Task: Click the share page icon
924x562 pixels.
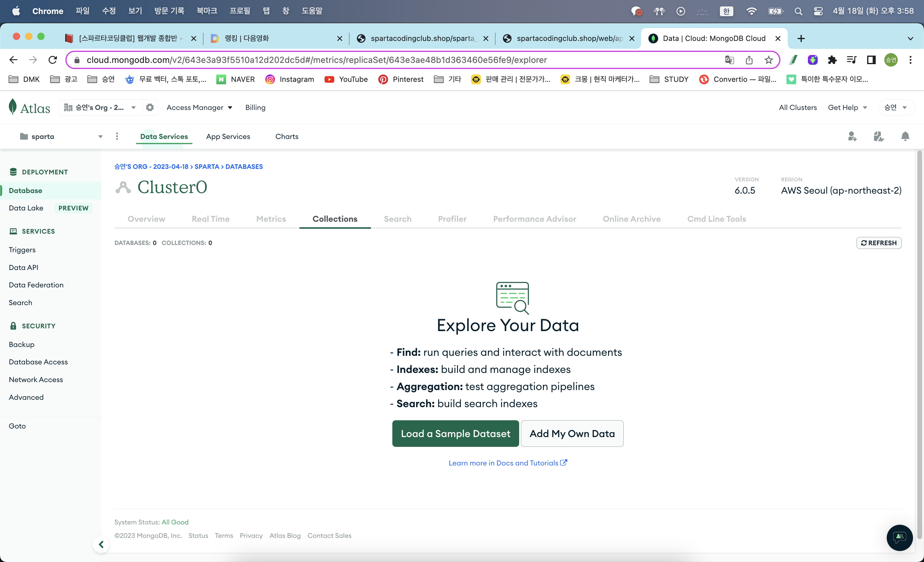Action: click(749, 60)
